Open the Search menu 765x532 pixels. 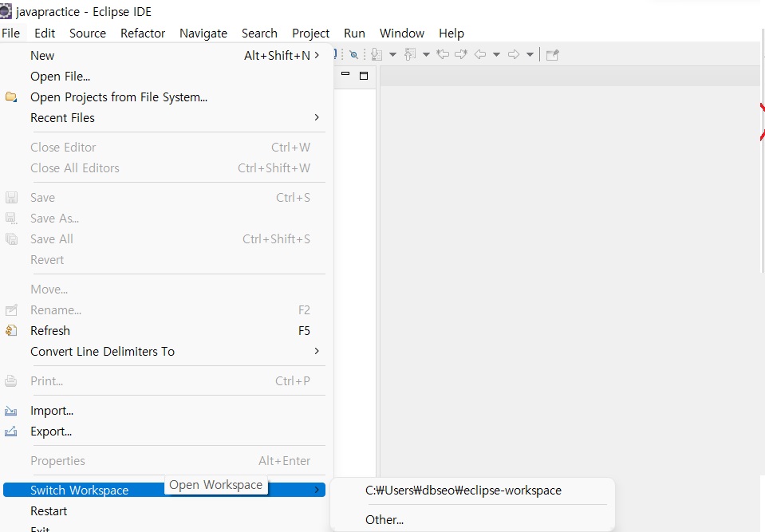click(259, 33)
